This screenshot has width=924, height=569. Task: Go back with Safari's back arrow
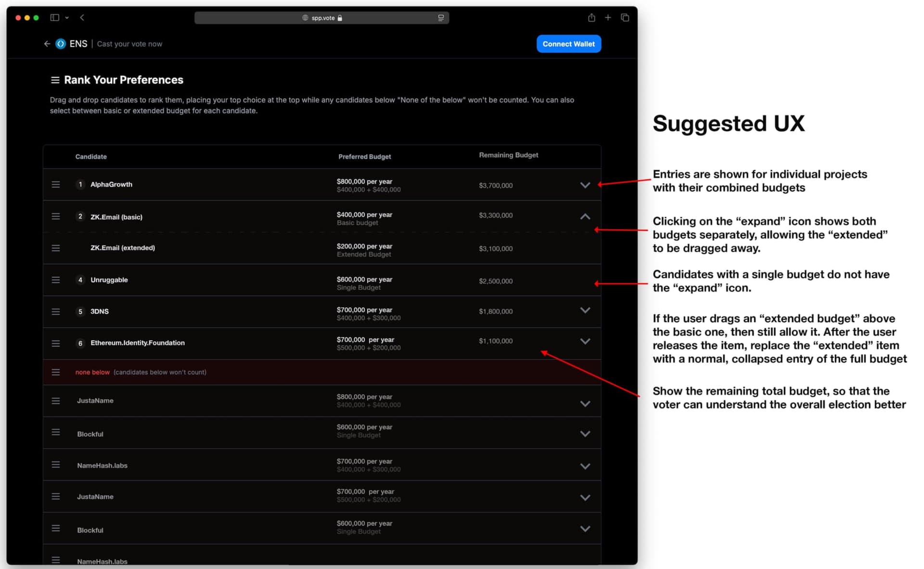[82, 18]
